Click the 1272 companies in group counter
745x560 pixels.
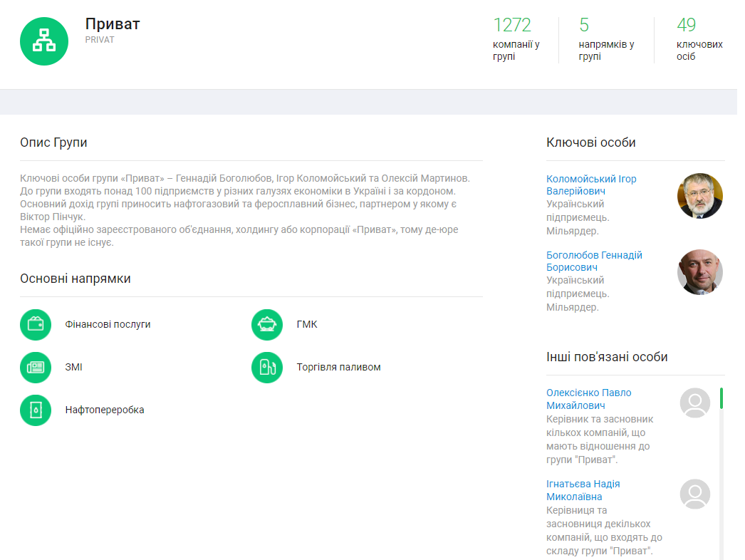(x=513, y=26)
